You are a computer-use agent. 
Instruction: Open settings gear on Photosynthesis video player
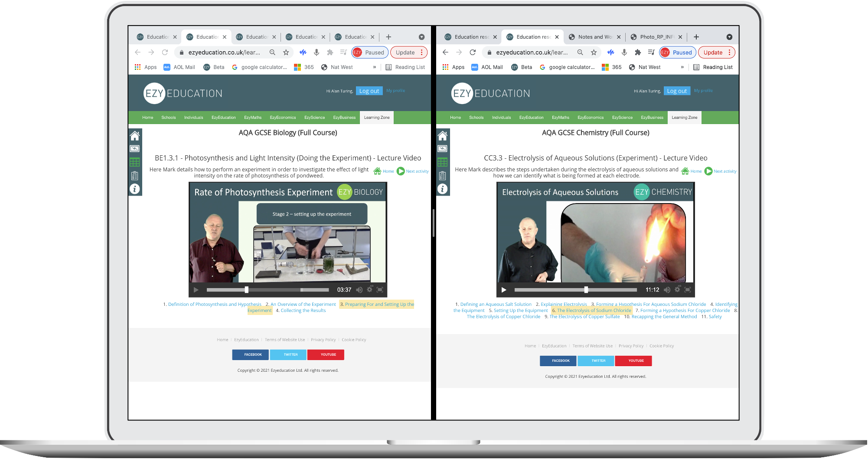click(x=369, y=289)
